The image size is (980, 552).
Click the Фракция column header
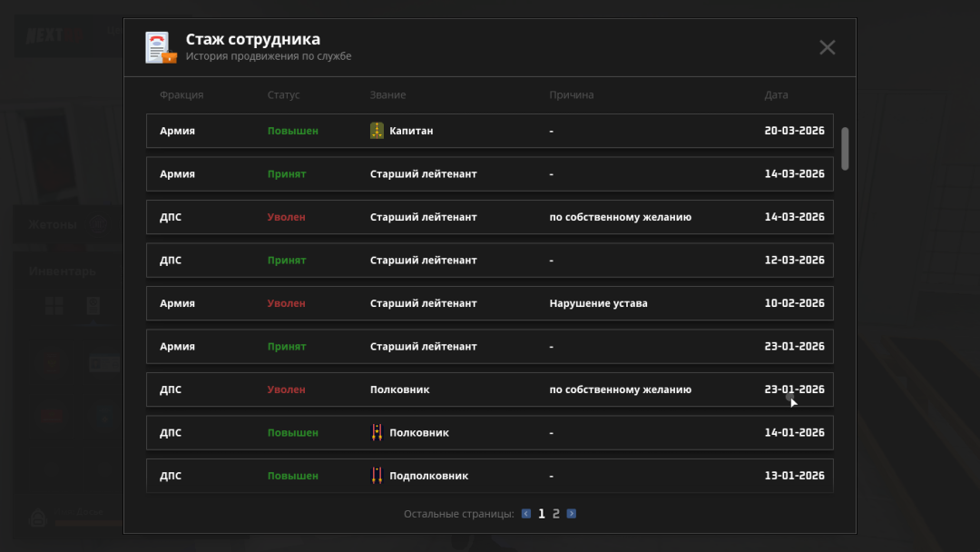[x=181, y=95]
